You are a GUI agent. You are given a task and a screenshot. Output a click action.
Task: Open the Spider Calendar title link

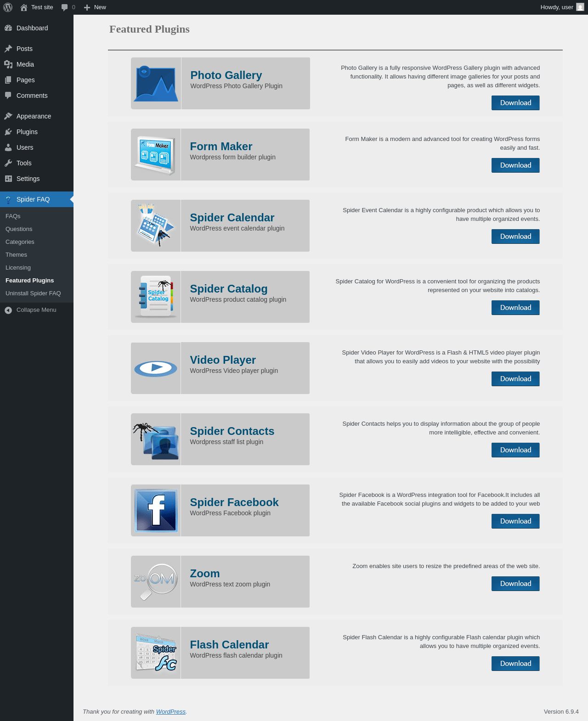tap(232, 218)
